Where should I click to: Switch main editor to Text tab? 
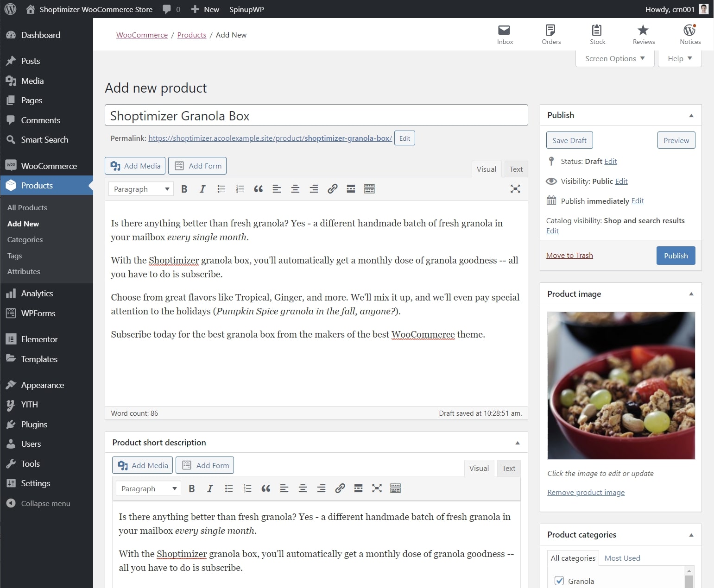[x=516, y=169]
